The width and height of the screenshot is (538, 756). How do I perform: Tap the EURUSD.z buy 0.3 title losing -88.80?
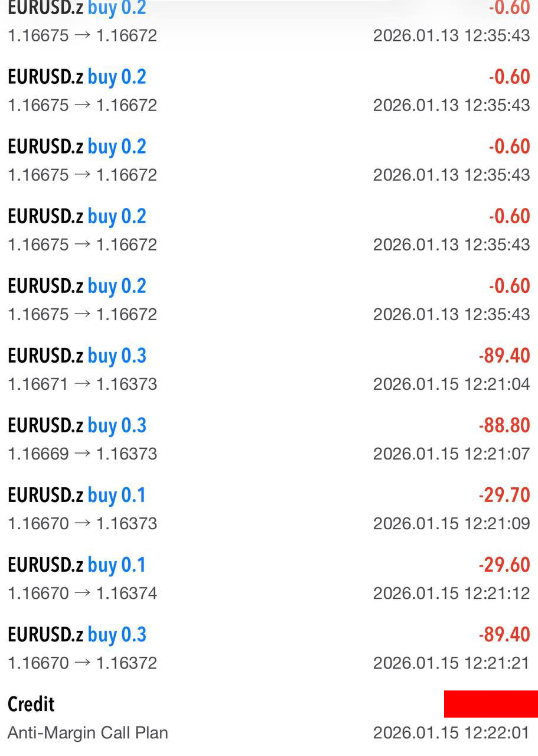click(77, 425)
